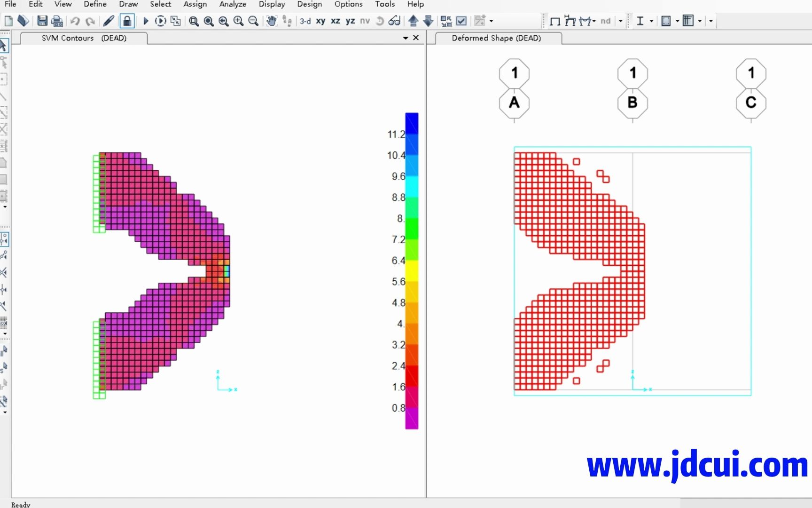Click the 10.4 legend value

click(x=396, y=156)
